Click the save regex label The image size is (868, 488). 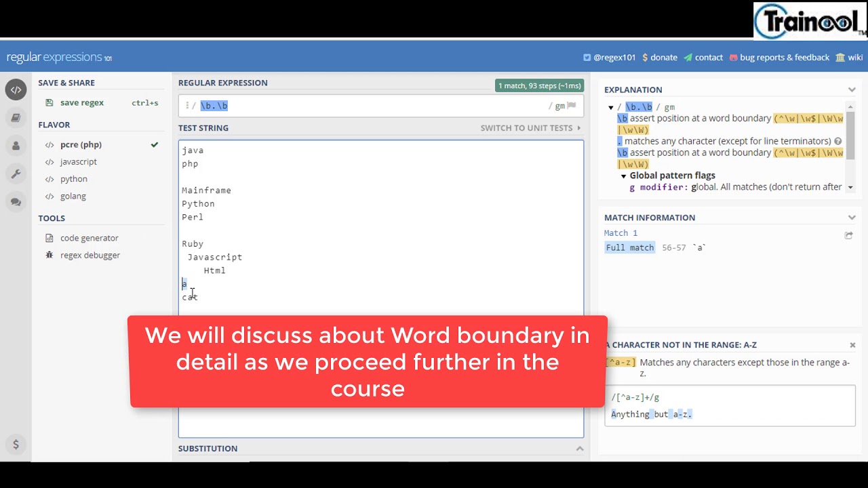(82, 103)
